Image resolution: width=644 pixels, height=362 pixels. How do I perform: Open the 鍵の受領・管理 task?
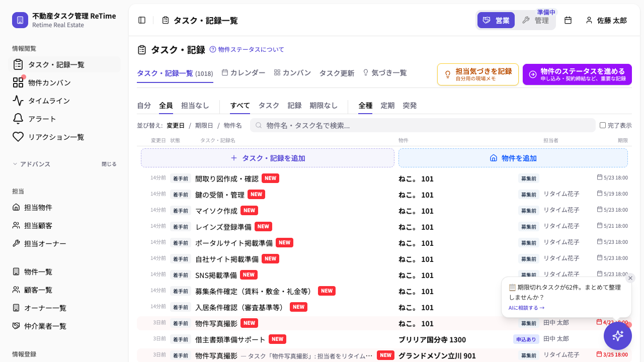point(220,195)
